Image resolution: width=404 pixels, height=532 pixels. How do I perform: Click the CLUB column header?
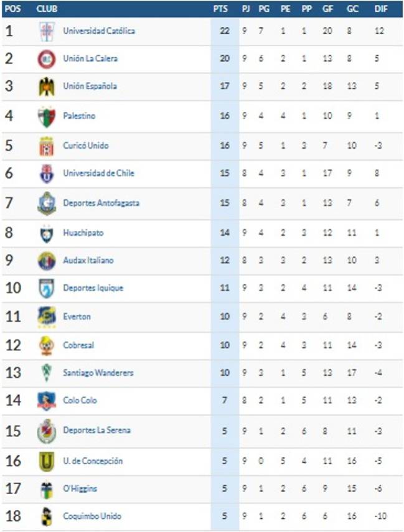(47, 9)
